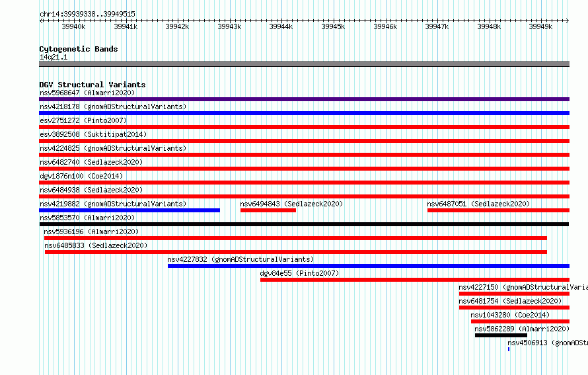Click the 39944k ruler tick label
588x375 pixels.
coord(281,26)
